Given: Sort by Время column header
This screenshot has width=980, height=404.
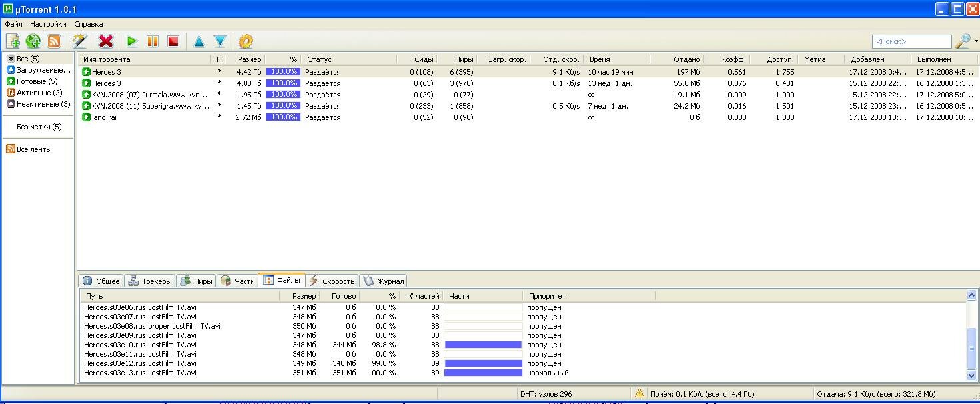Looking at the screenshot, I should click(616, 59).
